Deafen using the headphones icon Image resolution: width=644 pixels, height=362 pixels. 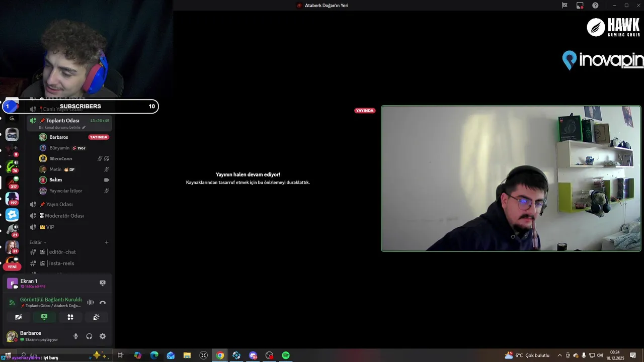click(89, 336)
